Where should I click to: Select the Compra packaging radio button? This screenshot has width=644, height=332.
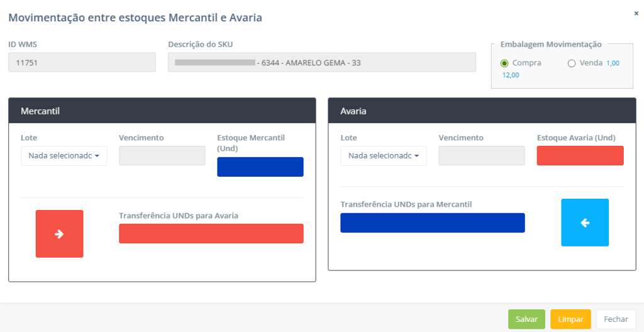[504, 63]
